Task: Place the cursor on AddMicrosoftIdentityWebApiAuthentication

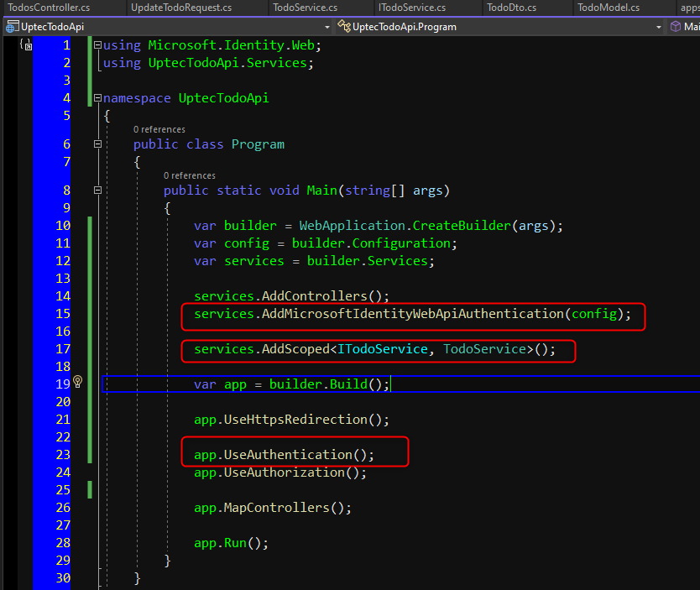Action: (x=410, y=314)
